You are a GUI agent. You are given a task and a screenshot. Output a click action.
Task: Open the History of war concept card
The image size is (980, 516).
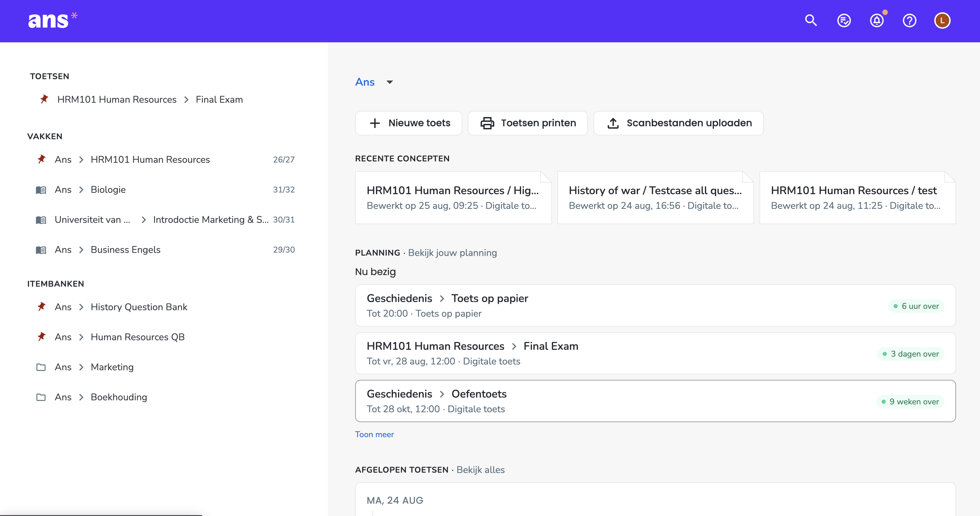pyautogui.click(x=655, y=198)
